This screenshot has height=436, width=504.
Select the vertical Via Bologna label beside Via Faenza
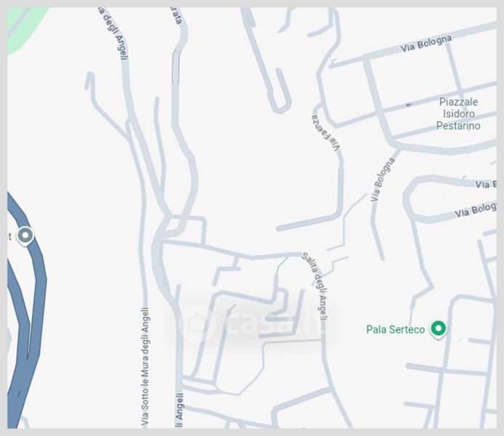(x=382, y=179)
